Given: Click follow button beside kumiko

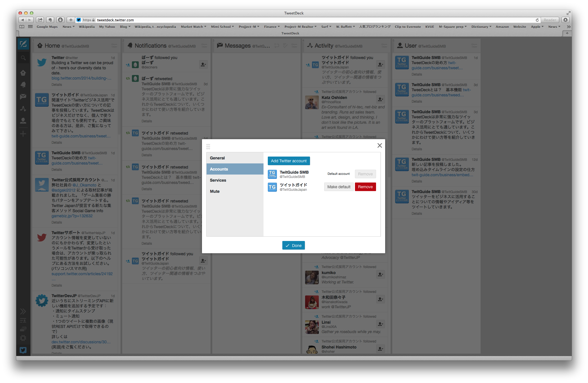Looking at the screenshot, I should [380, 274].
